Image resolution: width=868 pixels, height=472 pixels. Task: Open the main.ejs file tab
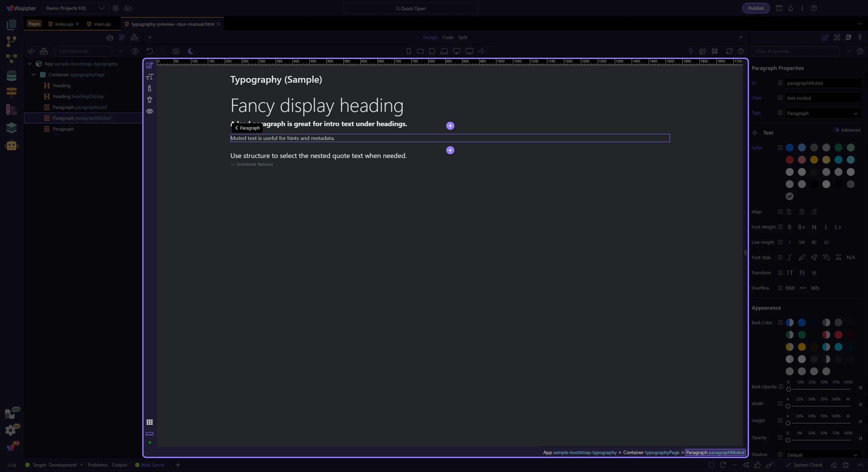click(102, 24)
